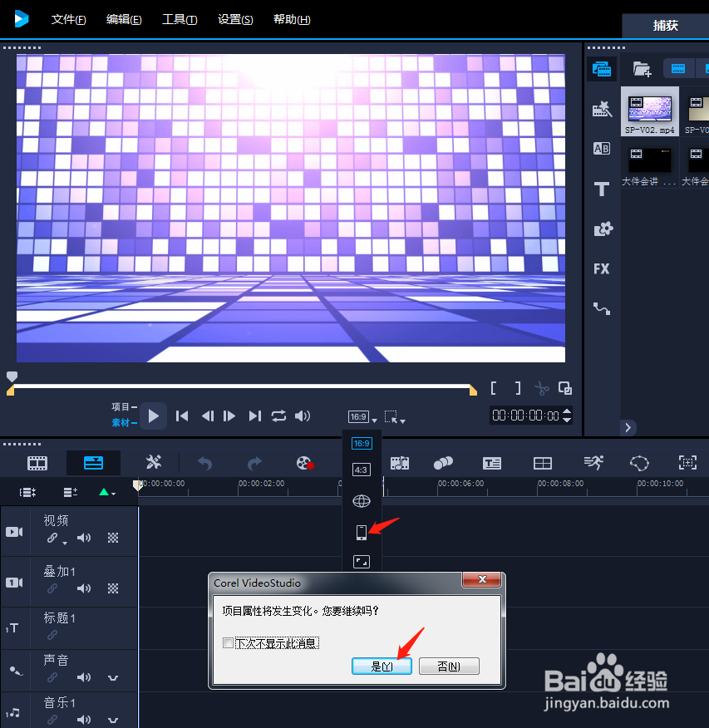709x728 pixels.
Task: Select the mobile phone portrait aspect option
Action: click(x=362, y=532)
